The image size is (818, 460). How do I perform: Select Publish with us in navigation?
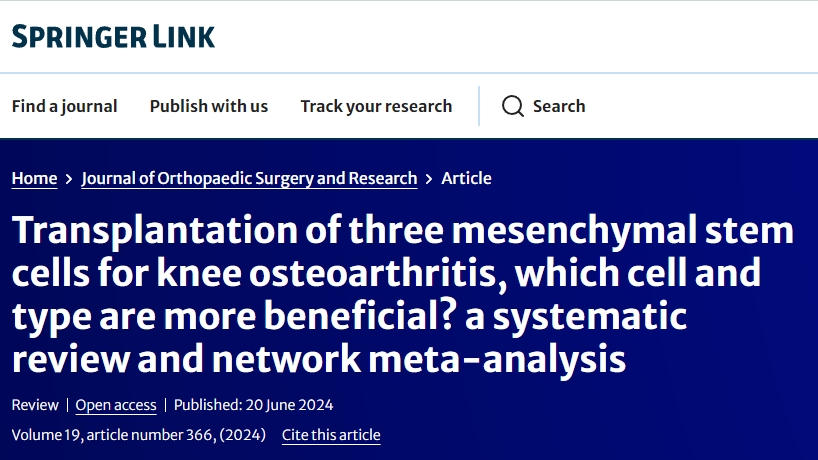[209, 106]
